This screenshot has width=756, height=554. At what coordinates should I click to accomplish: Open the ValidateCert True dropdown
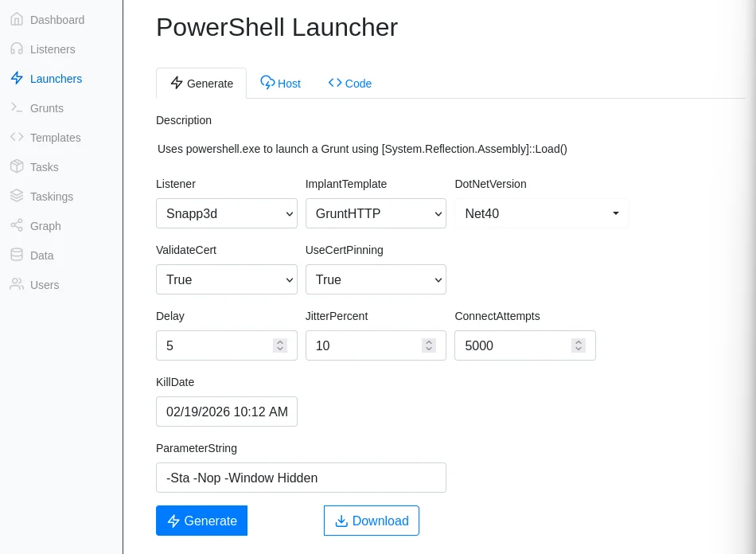click(227, 279)
